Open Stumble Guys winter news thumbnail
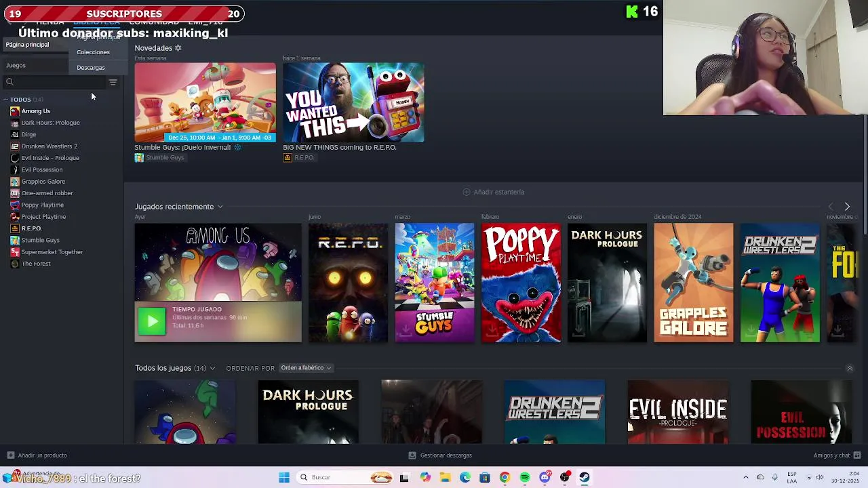868x488 pixels. coord(205,102)
